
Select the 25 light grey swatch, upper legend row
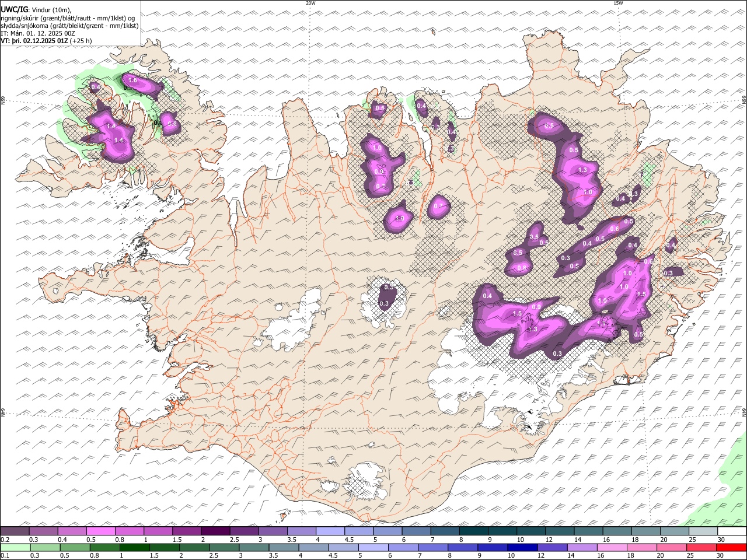[704, 531]
